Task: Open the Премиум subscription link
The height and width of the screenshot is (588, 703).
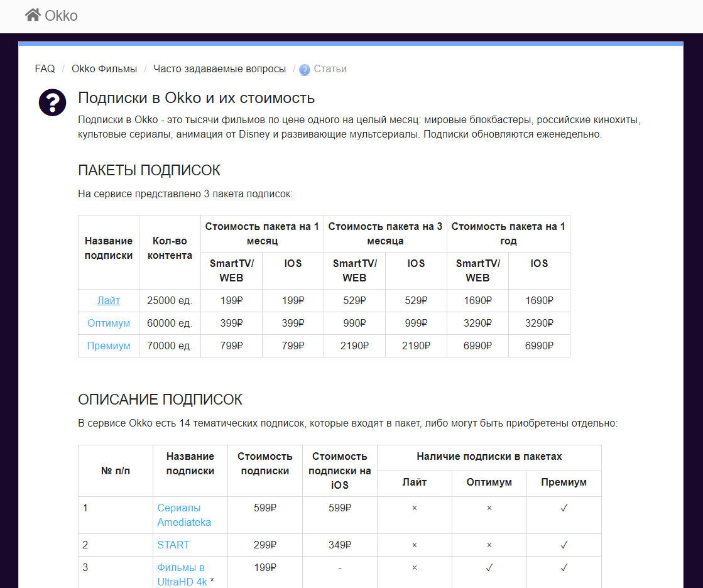Action: (x=109, y=346)
